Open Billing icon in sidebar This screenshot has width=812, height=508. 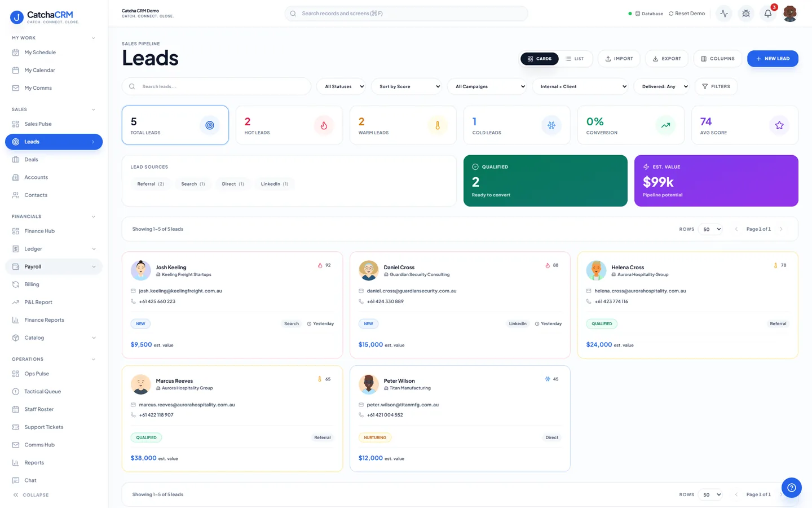point(16,284)
